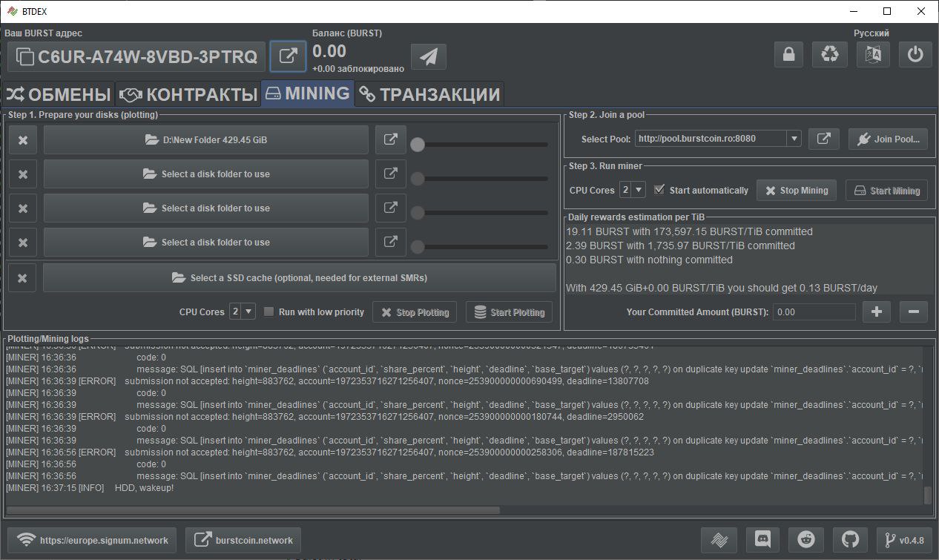Select a disk folder in second row

206,174
